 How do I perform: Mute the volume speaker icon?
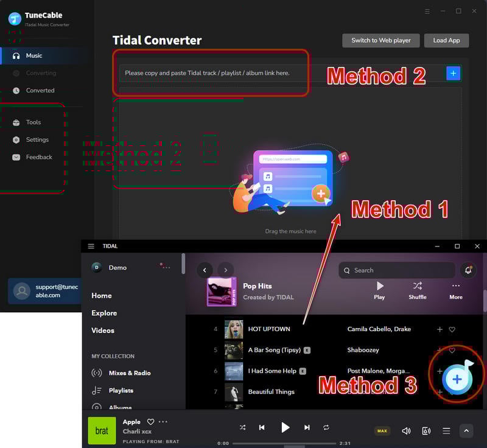click(x=406, y=431)
